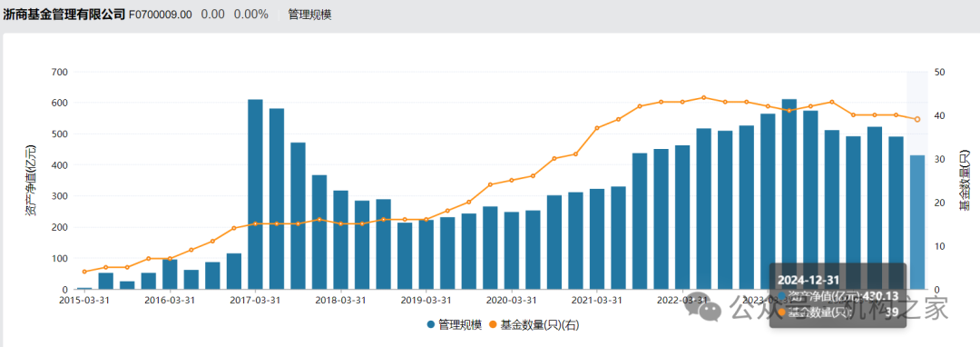The width and height of the screenshot is (980, 347).
Task: Click the left axis title 资产净值(亿元)
Action: point(31,180)
